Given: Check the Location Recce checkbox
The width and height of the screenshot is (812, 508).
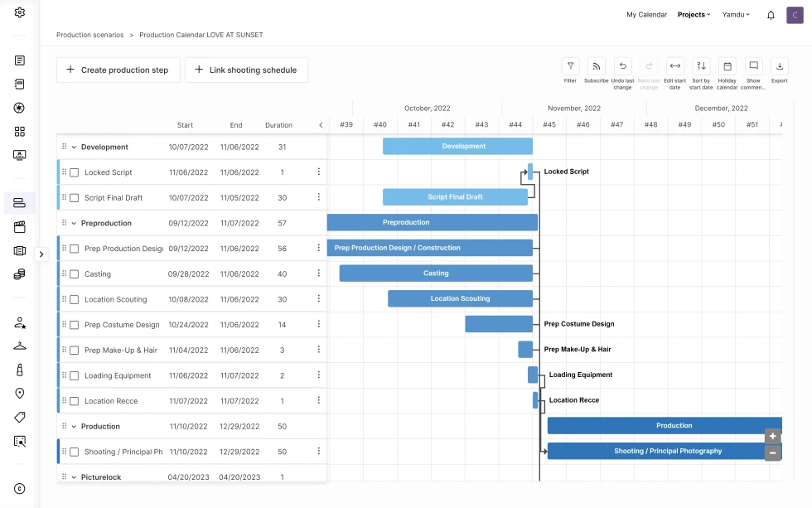Looking at the screenshot, I should [x=75, y=401].
